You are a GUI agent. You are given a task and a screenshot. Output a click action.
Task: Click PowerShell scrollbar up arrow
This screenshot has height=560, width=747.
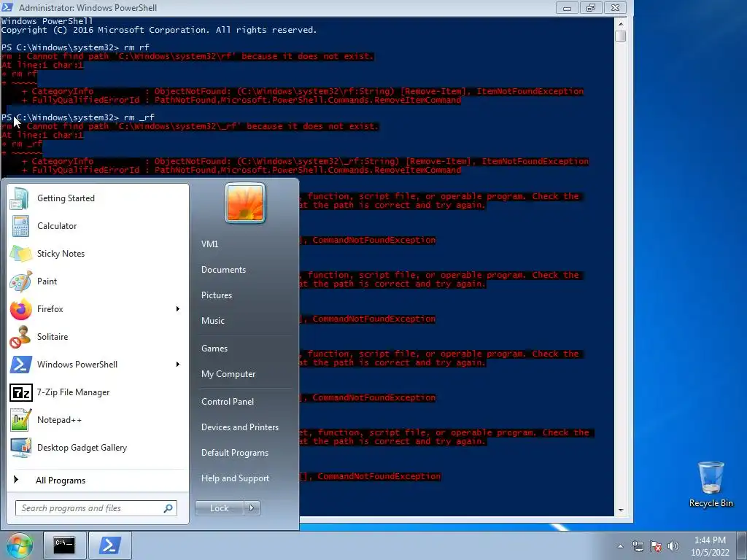[x=620, y=23]
